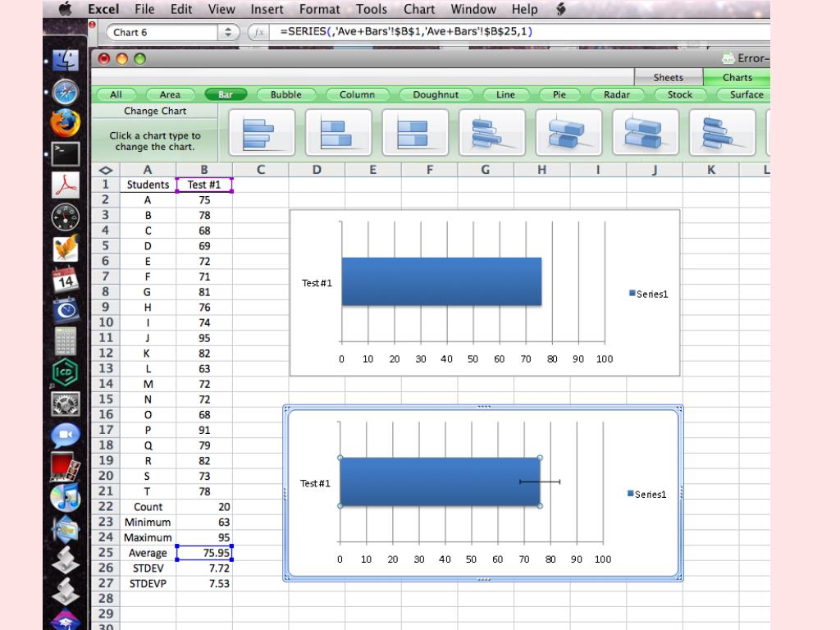Open the Insert menu

(267, 9)
